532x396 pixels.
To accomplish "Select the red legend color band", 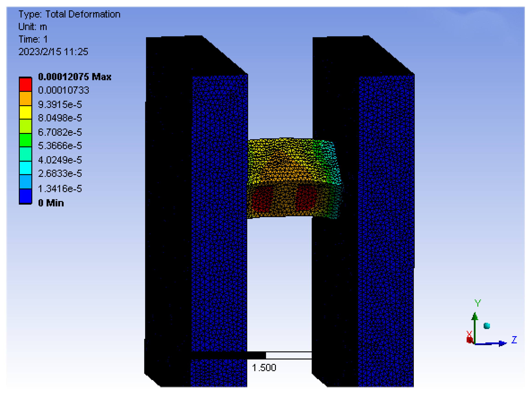I will click(25, 85).
